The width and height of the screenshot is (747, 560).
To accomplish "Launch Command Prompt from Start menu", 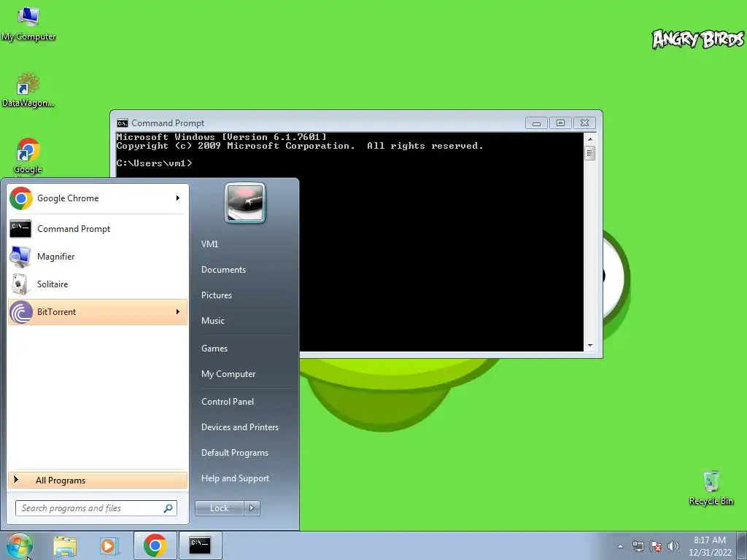I will [x=98, y=229].
